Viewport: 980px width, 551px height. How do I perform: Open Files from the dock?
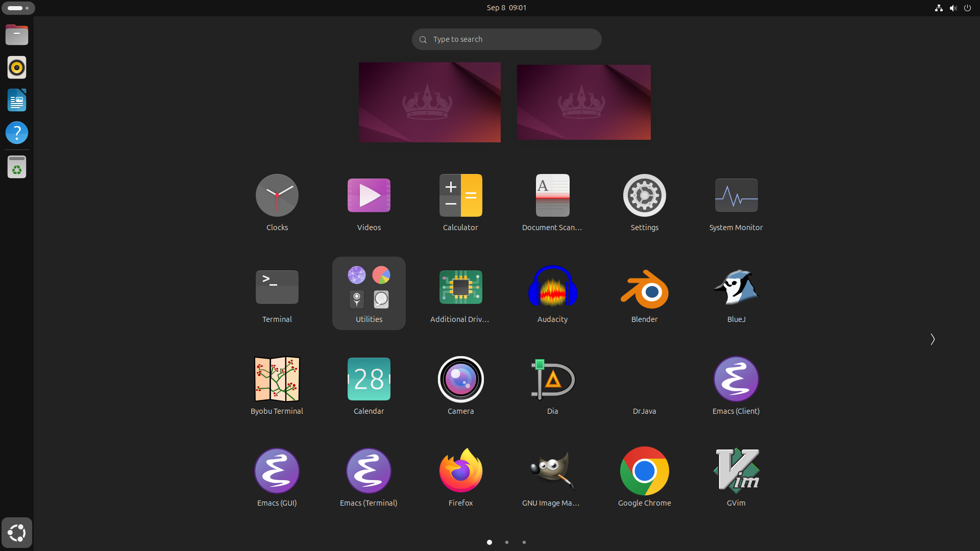[17, 35]
